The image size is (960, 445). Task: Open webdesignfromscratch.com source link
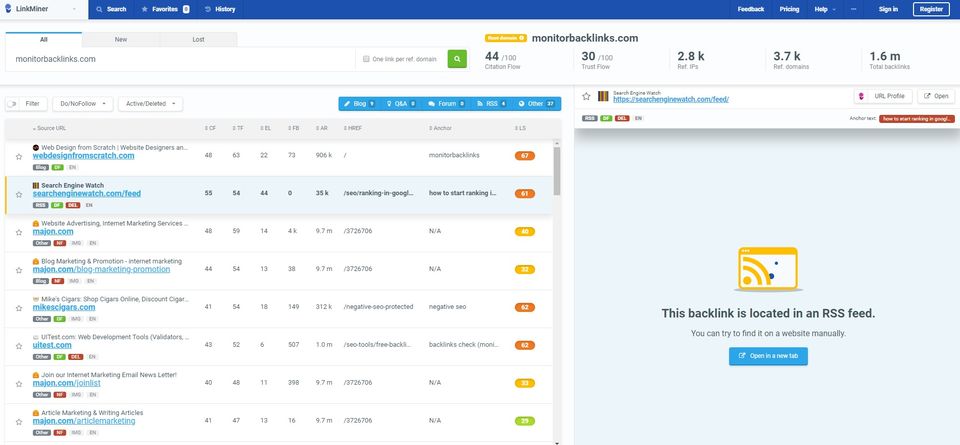[x=83, y=156]
